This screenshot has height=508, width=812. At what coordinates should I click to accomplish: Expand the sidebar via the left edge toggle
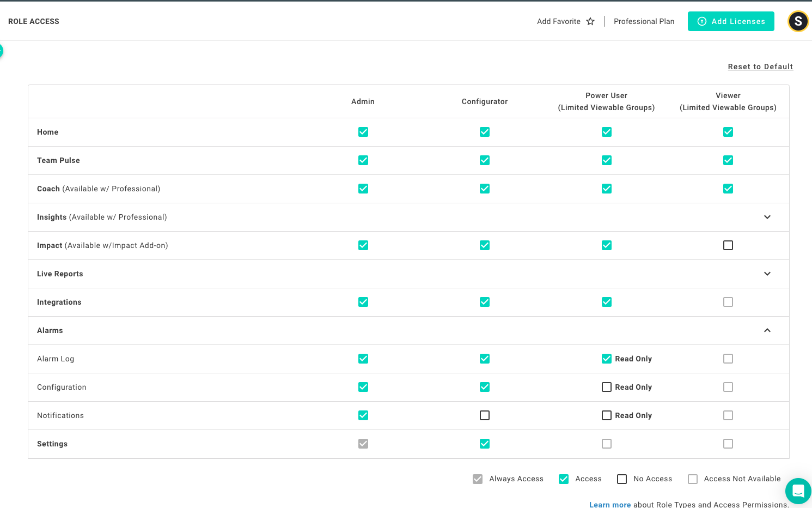[1, 51]
